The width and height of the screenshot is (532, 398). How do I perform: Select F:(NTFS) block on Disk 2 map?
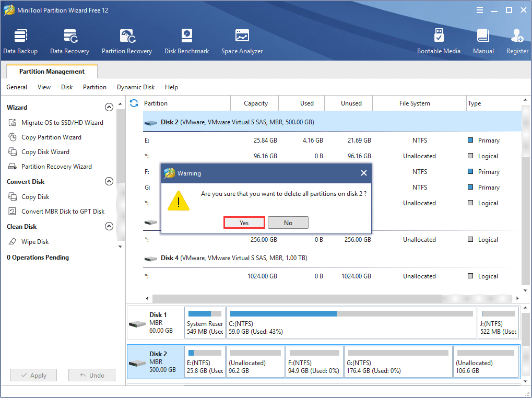pyautogui.click(x=314, y=362)
